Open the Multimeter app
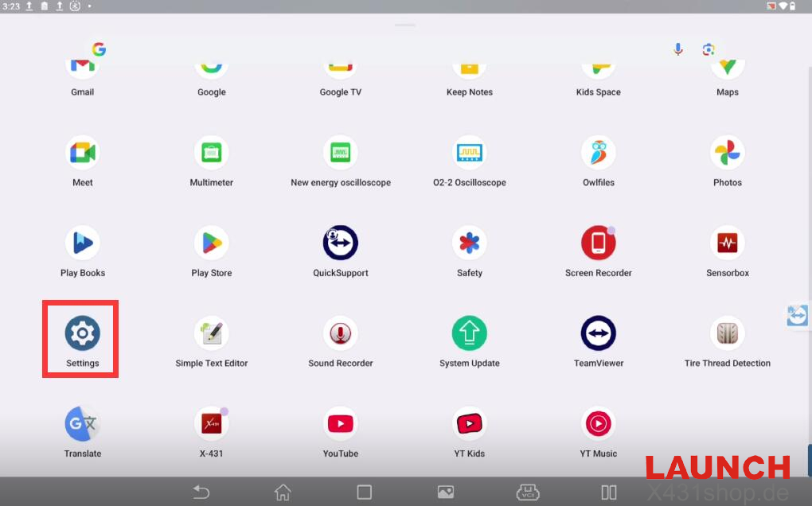This screenshot has width=812, height=506. [x=211, y=153]
